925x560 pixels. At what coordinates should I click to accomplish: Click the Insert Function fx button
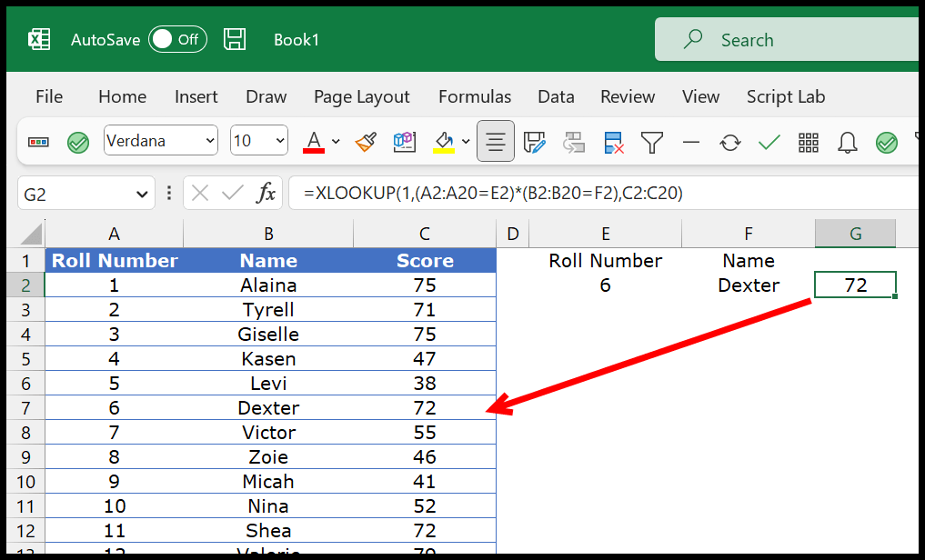pos(266,193)
